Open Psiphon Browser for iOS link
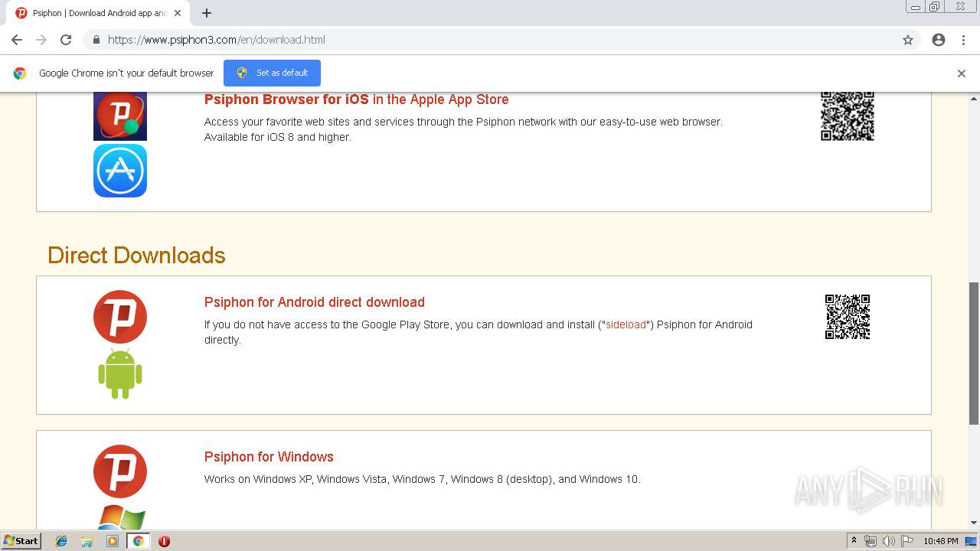The height and width of the screenshot is (551, 980). (356, 99)
